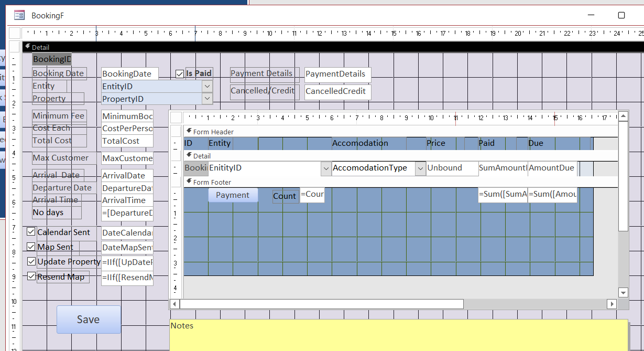Click the right arrow of the subform horizontal scrollbar
The width and height of the screenshot is (644, 351).
click(x=612, y=304)
